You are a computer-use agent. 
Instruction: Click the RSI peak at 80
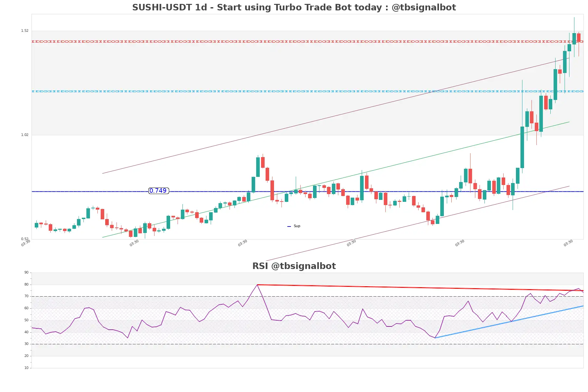[257, 285]
